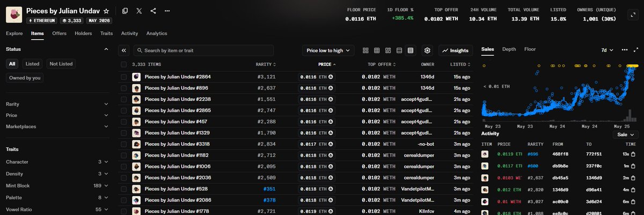The width and height of the screenshot is (644, 215).
Task: Filter by Owned by you
Action: coord(25,78)
